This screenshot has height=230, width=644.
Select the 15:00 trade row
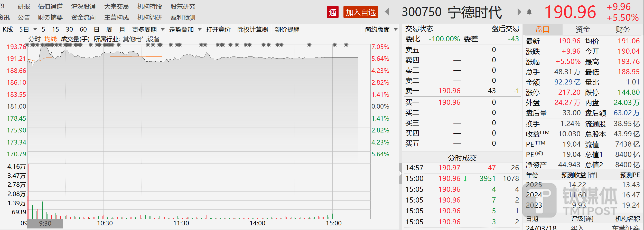pyautogui.click(x=462, y=178)
